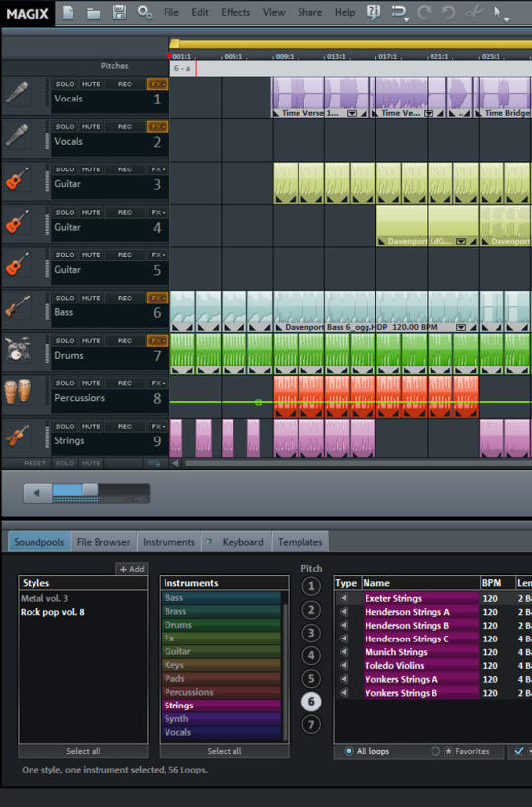Open the Share menu

point(309,12)
